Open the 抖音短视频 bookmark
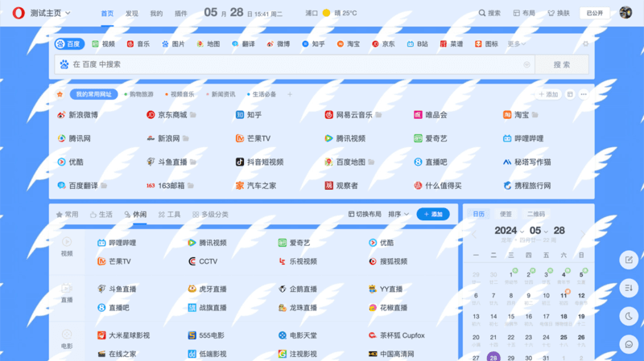Viewport: 644px width, 361px height. (x=260, y=162)
